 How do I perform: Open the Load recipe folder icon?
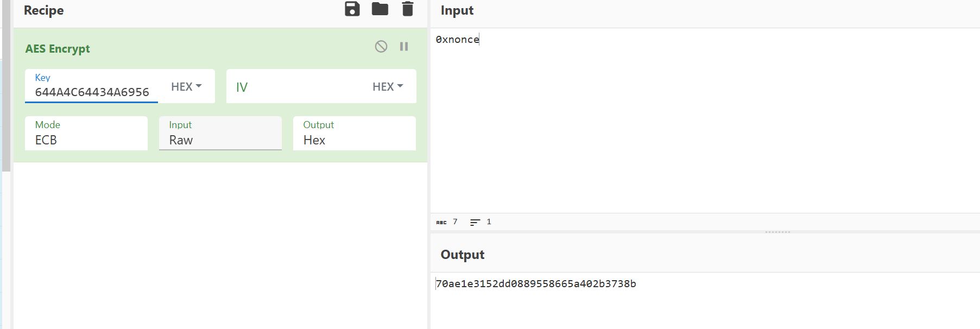pos(380,9)
